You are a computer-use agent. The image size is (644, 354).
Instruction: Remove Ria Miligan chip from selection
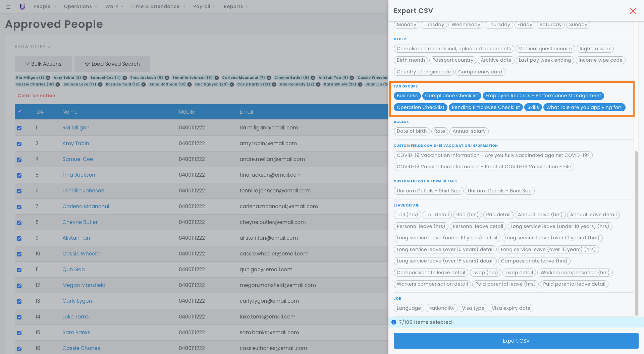[48, 78]
